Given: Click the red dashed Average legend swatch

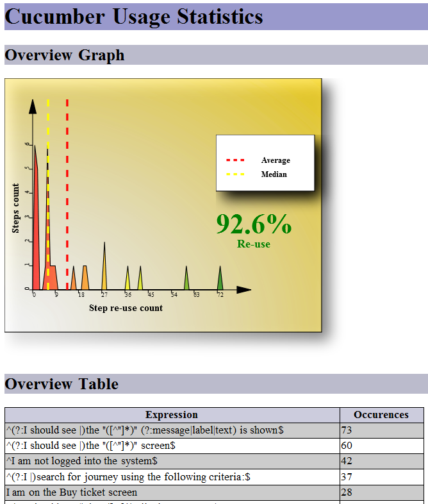Looking at the screenshot, I should (x=235, y=160).
